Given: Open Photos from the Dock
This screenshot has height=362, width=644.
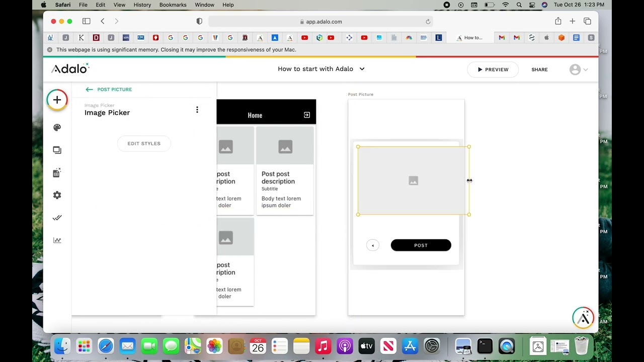Looking at the screenshot, I should tap(214, 346).
